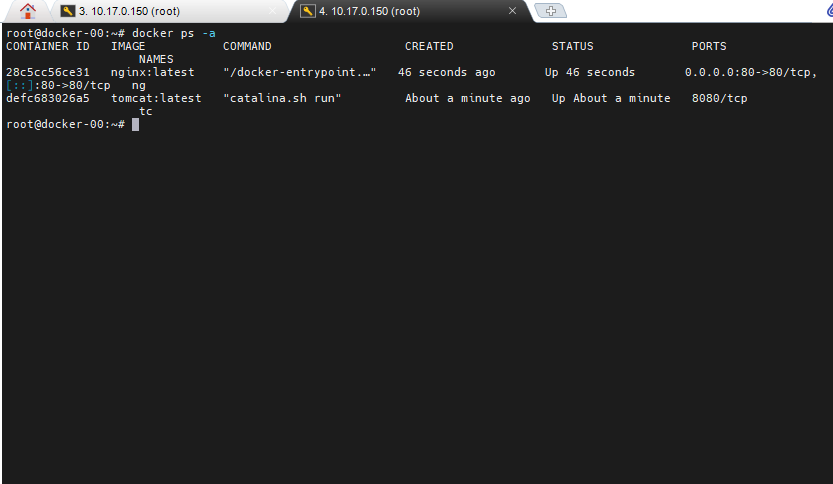
Task: Click the wrench icon on tab 4
Action: (x=308, y=11)
